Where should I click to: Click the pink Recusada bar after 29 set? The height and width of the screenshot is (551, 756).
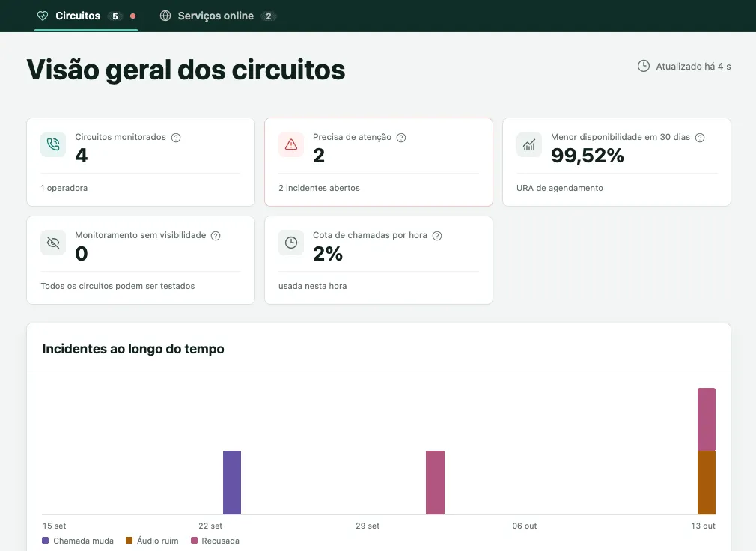coord(435,482)
